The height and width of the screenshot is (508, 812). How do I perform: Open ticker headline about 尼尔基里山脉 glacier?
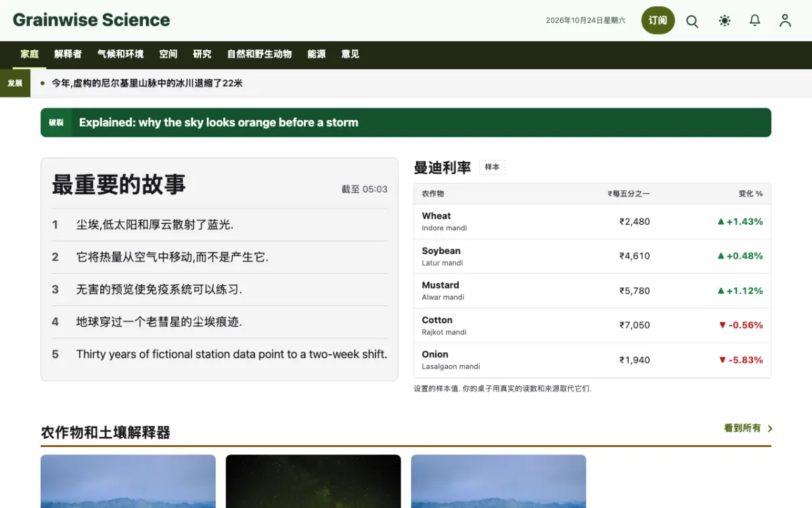tap(147, 83)
